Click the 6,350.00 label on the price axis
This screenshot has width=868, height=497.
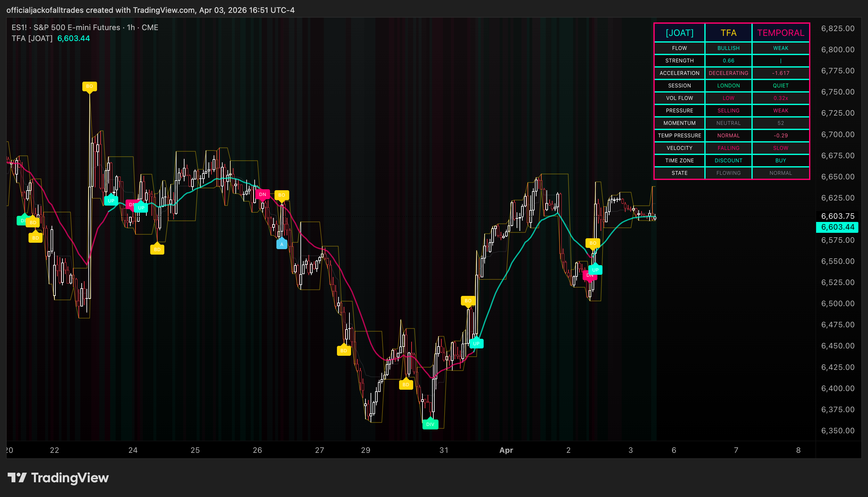838,430
